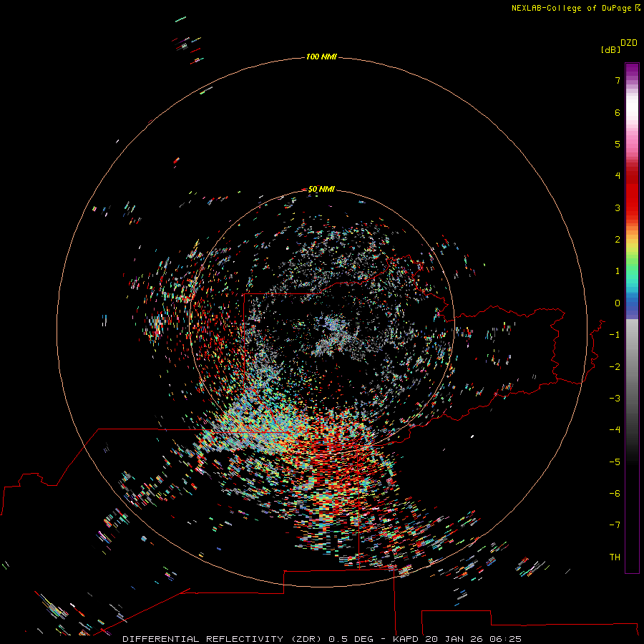644x644 pixels.
Task: Click the -5 value on color scale
Action: [615, 462]
